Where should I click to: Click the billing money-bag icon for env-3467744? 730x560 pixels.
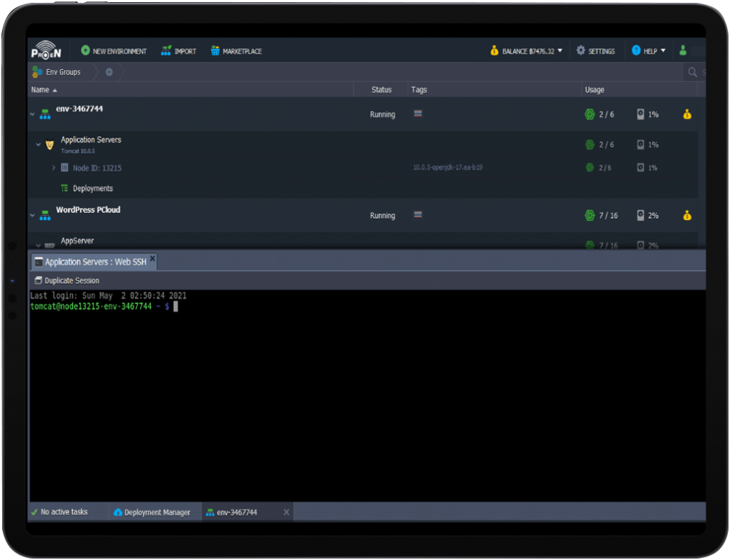[687, 114]
